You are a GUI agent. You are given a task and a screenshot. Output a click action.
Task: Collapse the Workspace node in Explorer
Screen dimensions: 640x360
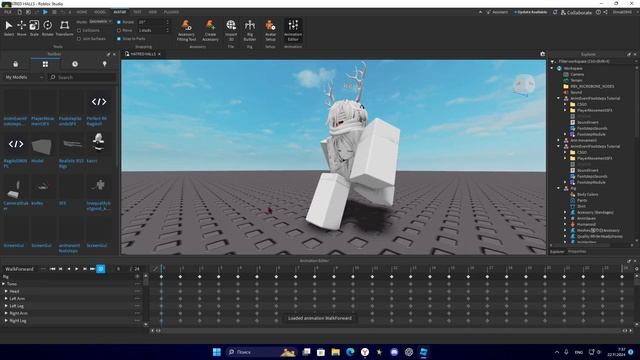click(553, 68)
